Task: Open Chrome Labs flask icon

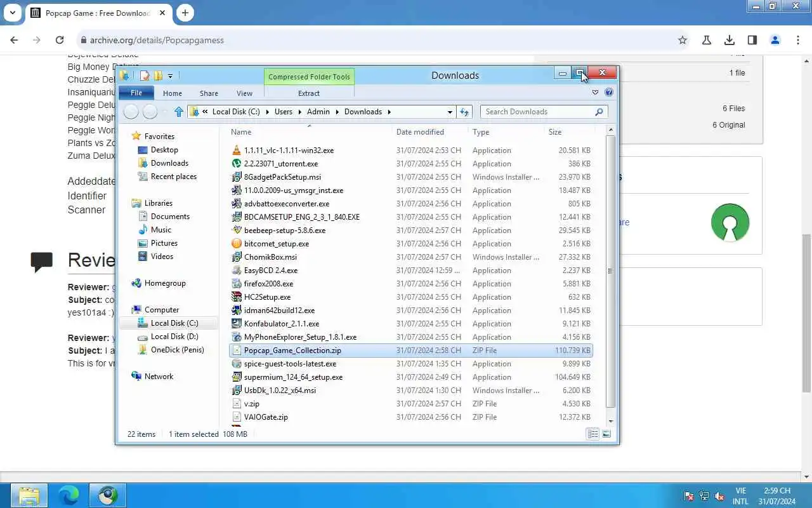Action: pyautogui.click(x=706, y=40)
